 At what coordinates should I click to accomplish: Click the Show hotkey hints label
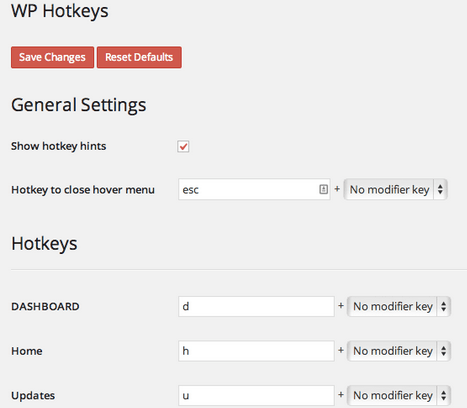[59, 146]
